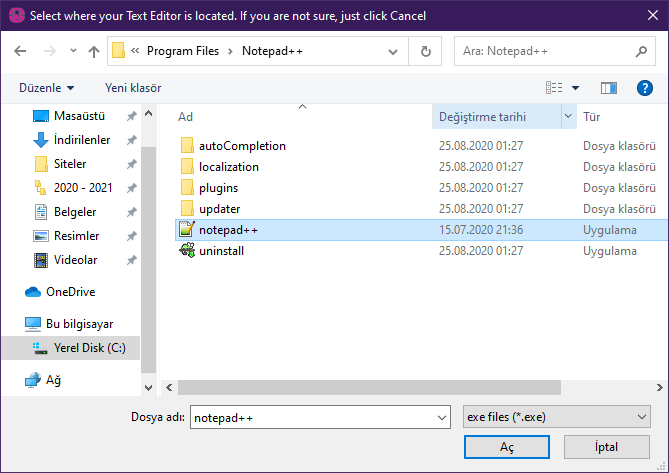
Task: Click Notepad++ breadcrumb segment
Action: click(x=272, y=51)
